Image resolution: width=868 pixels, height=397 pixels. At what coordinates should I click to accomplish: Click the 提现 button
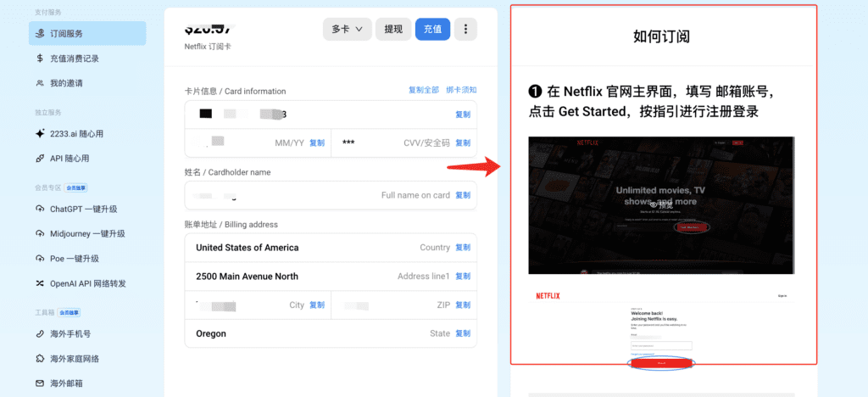pyautogui.click(x=393, y=30)
